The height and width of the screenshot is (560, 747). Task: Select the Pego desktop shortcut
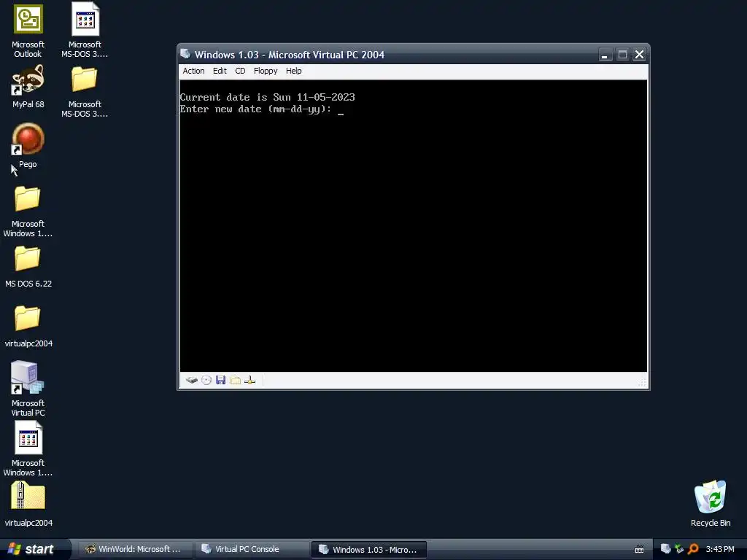[28, 146]
